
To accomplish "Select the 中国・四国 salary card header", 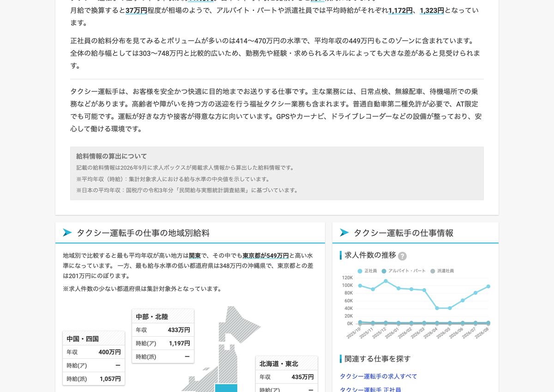I will click(94, 339).
